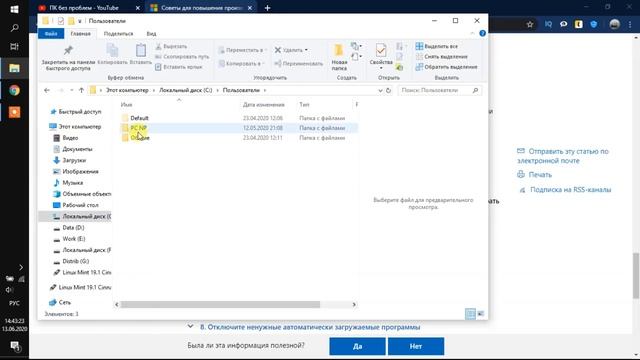Image resolution: width=640 pixels, height=360 pixels.
Task: Click the New folder (Новая папка) icon
Action: pos(339,51)
